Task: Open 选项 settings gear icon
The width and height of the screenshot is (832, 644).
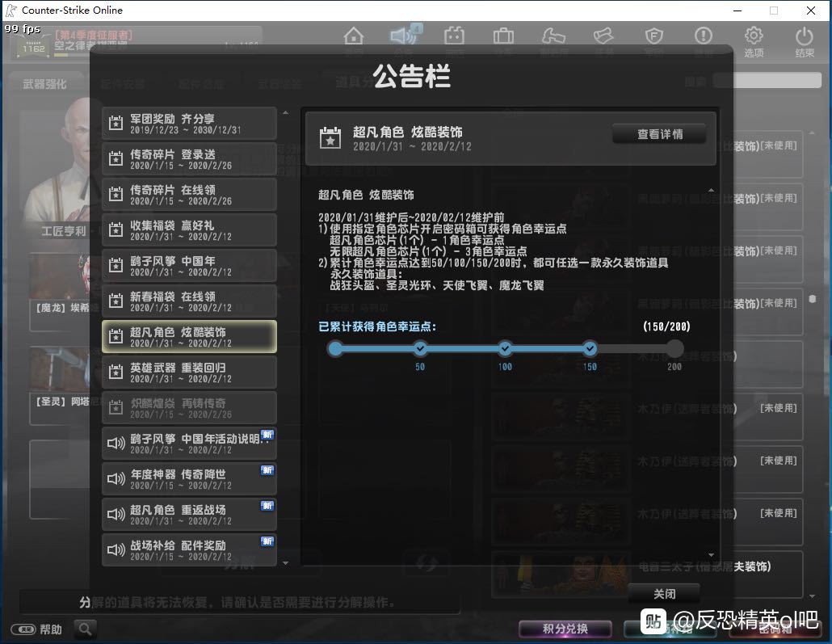Action: (754, 36)
